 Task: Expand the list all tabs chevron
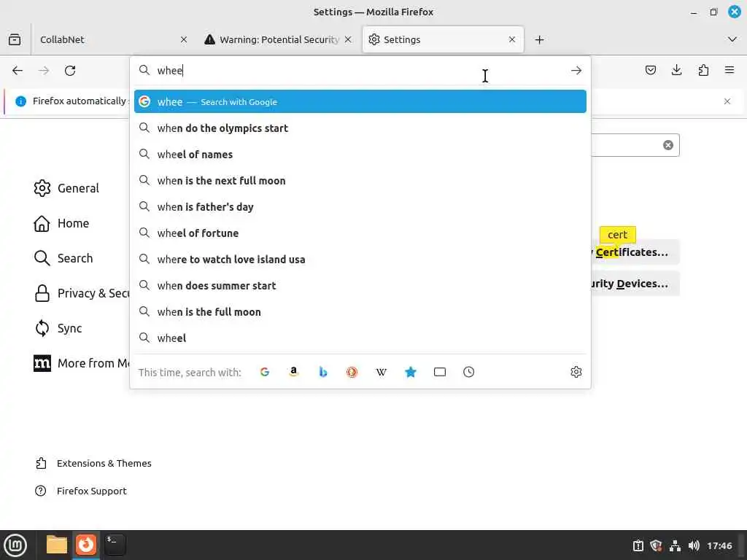[x=732, y=39]
